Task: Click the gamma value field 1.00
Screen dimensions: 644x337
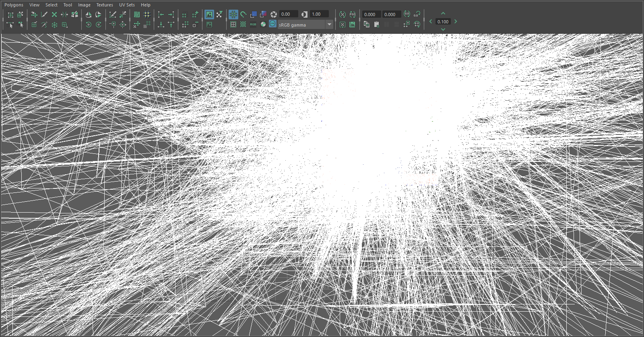Action: (319, 14)
